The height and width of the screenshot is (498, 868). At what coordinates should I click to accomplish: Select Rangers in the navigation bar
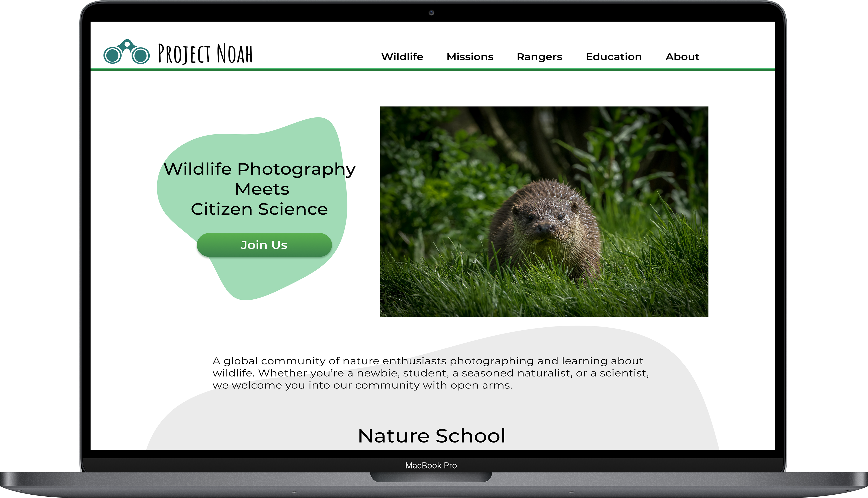539,57
